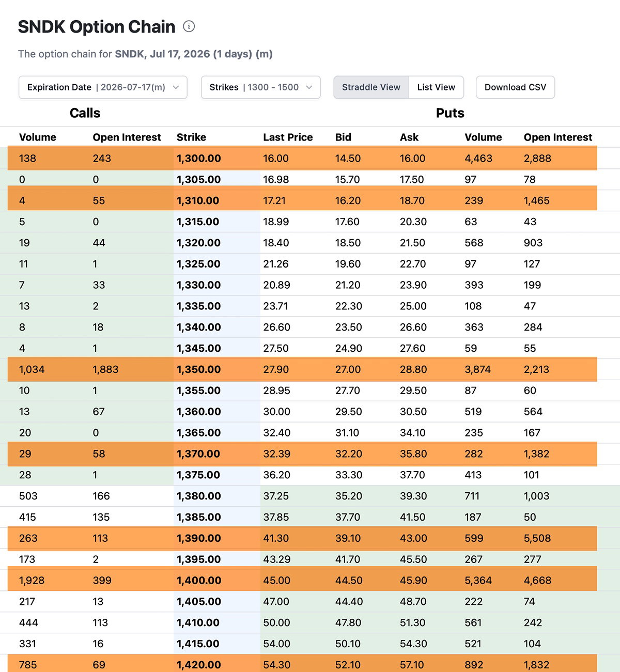Select the 1,350.00 strike row

[302, 369]
